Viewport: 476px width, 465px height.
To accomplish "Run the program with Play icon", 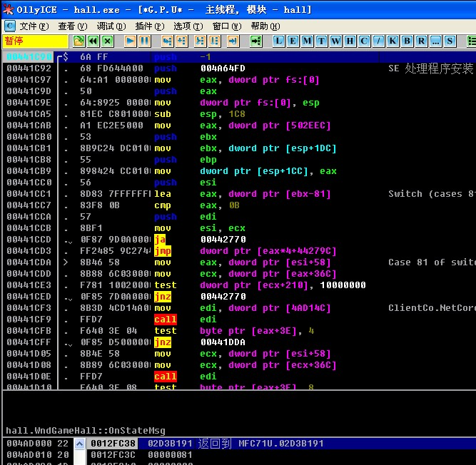I will tap(130, 41).
